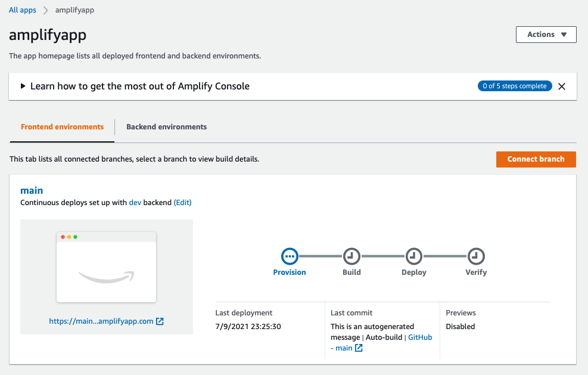Click the (Edit) backend link
The image size is (588, 375).
click(183, 203)
